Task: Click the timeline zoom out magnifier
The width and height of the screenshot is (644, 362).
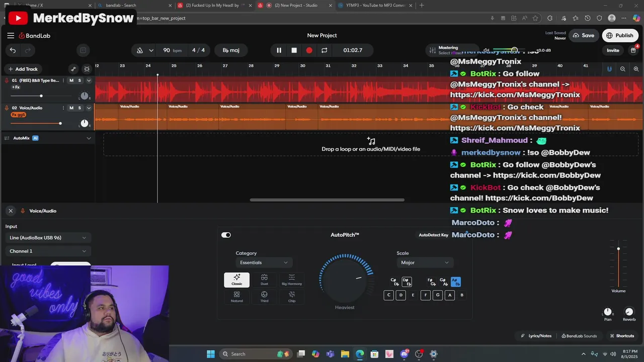Action: coord(623,69)
